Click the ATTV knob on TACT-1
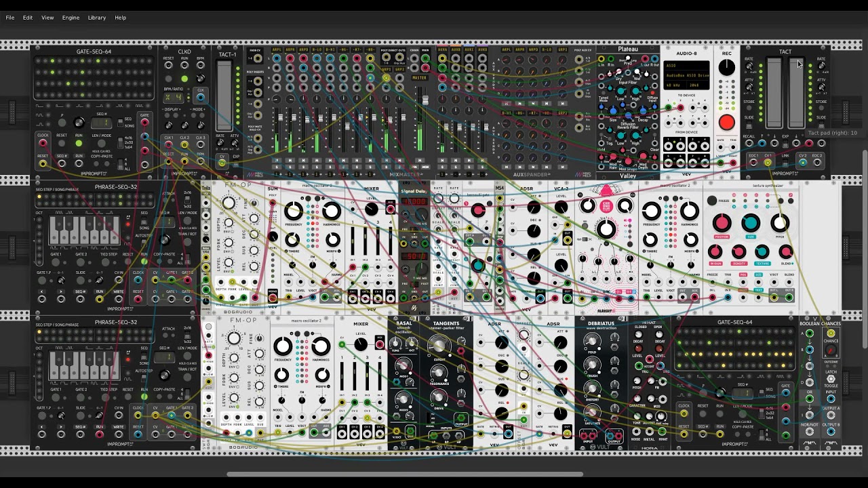This screenshot has height=488, width=868. click(235, 143)
